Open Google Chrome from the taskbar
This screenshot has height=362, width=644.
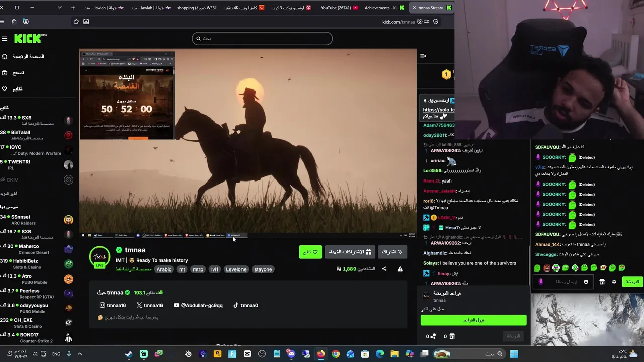(336, 354)
